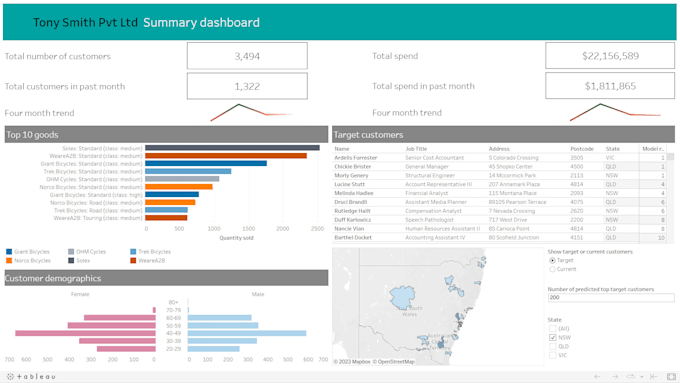Open the OpenStreetMap attribution link
This screenshot has width=680, height=383.
[x=394, y=362]
